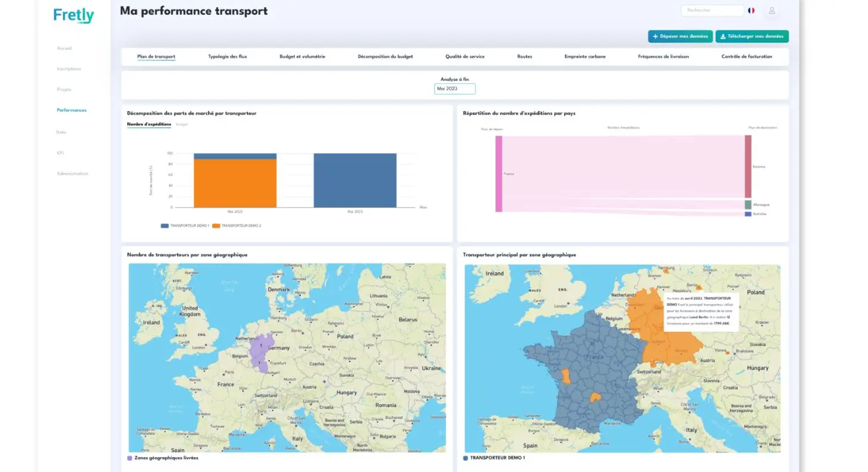This screenshot has width=868, height=472.
Task: Select Performances in the sidebar
Action: (71, 110)
